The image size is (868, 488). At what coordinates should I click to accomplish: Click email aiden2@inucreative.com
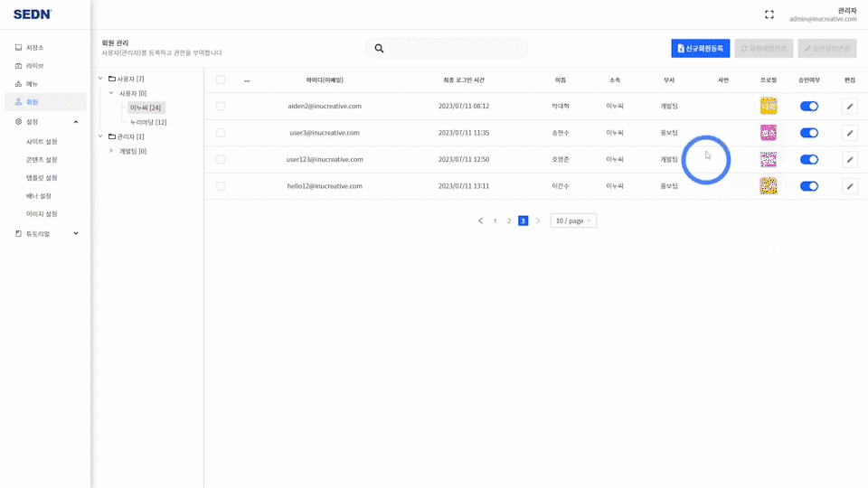tap(325, 107)
